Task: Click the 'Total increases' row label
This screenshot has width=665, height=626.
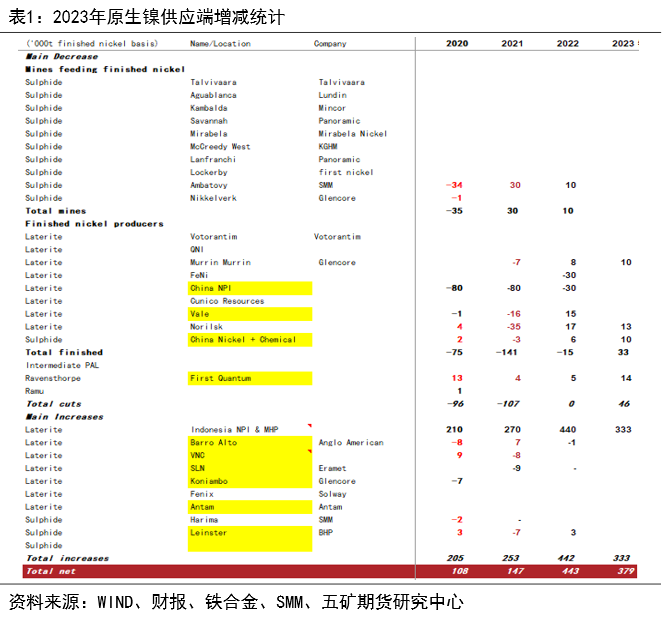Action: point(67,558)
